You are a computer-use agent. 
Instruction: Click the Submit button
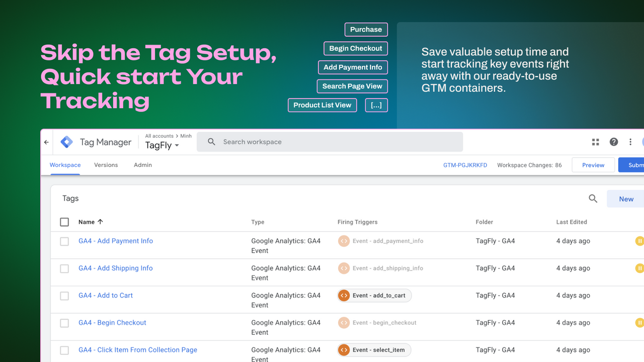click(631, 165)
